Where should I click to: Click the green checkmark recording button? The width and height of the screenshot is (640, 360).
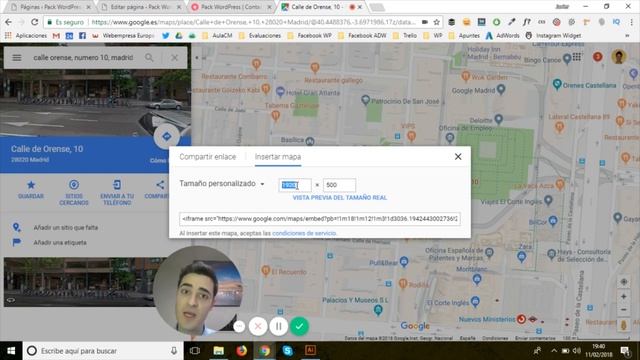tap(299, 326)
